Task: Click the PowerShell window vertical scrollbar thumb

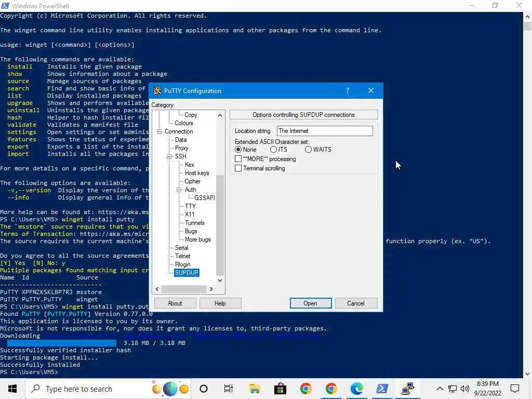Action: click(x=527, y=26)
